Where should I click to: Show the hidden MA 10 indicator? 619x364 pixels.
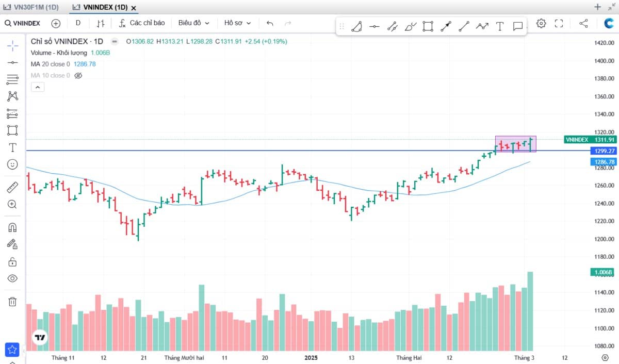tap(78, 75)
